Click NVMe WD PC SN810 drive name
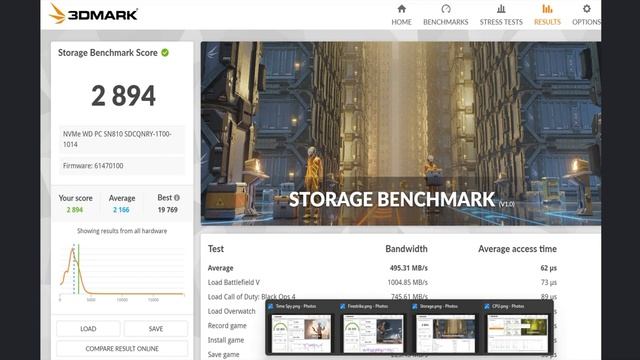640x360 pixels. coord(117,139)
